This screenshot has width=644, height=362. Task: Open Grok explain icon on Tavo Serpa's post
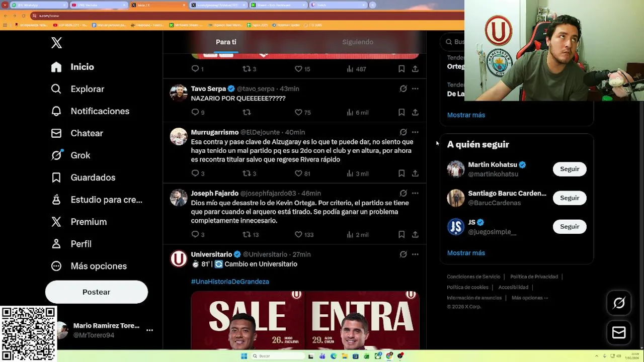[x=403, y=88]
